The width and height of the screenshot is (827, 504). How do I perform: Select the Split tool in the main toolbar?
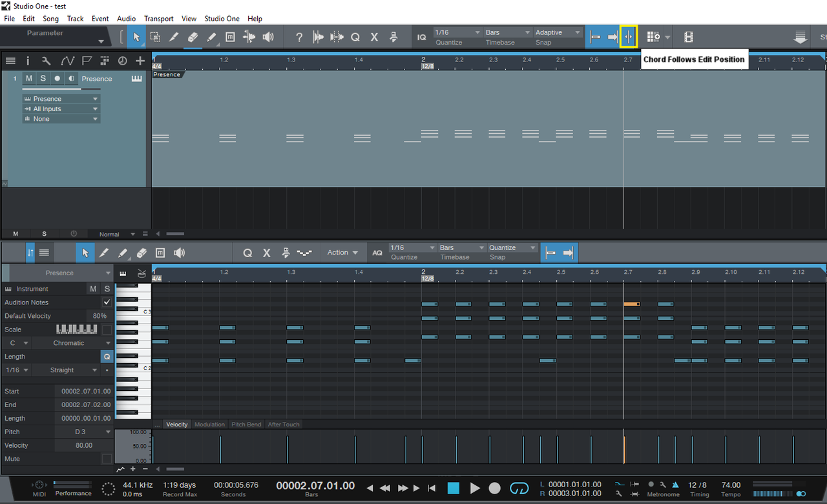coord(174,37)
